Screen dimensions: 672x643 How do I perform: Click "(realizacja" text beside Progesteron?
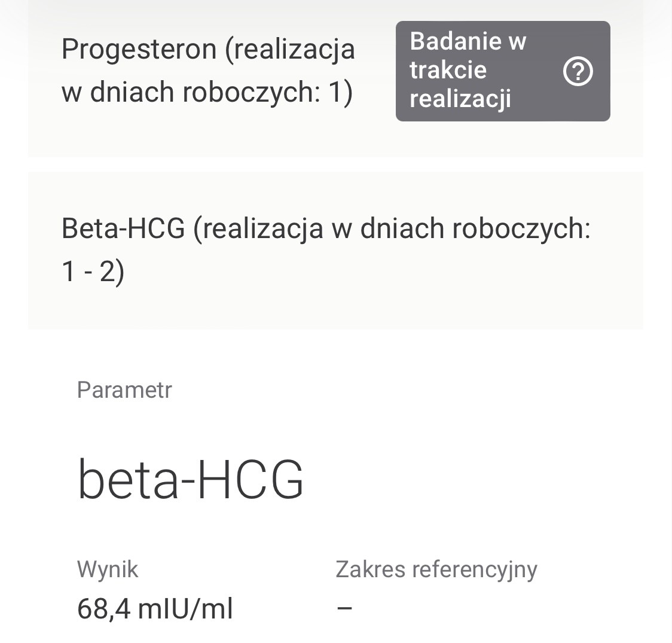(290, 50)
